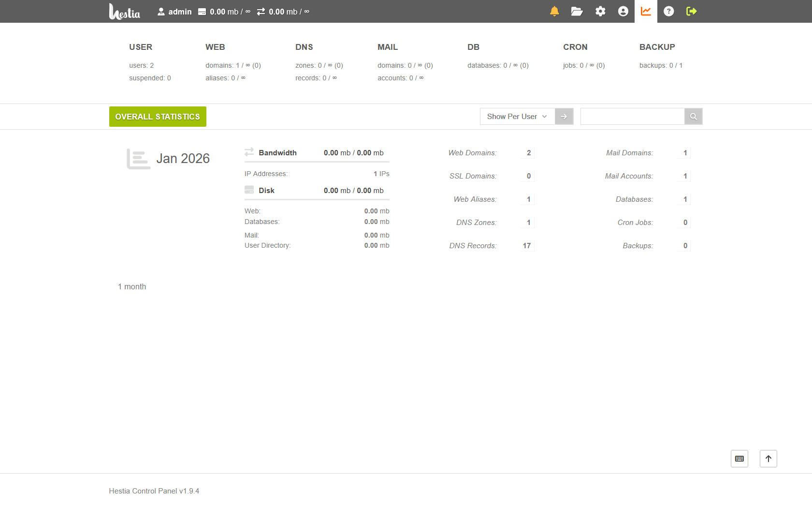Image resolution: width=812 pixels, height=508 pixels.
Task: Show keyboard shortcuts icon button
Action: click(739, 459)
